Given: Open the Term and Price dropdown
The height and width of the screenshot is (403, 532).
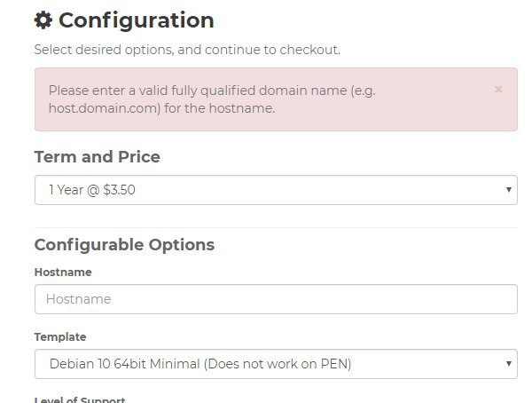Looking at the screenshot, I should [276, 190].
